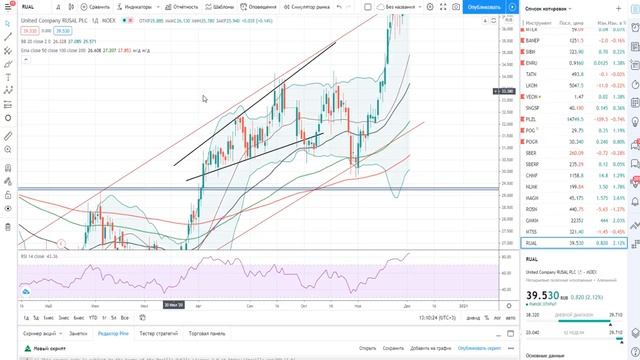Delete drawings with the trash can icon

8,227
